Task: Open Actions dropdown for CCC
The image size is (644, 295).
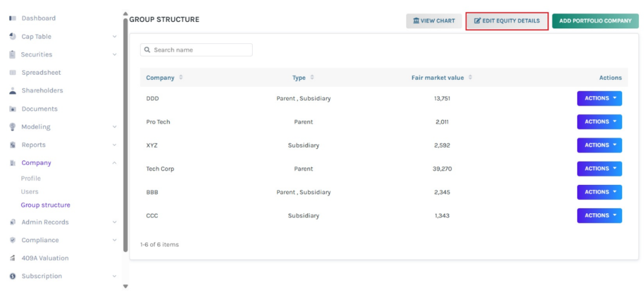Action: point(599,216)
